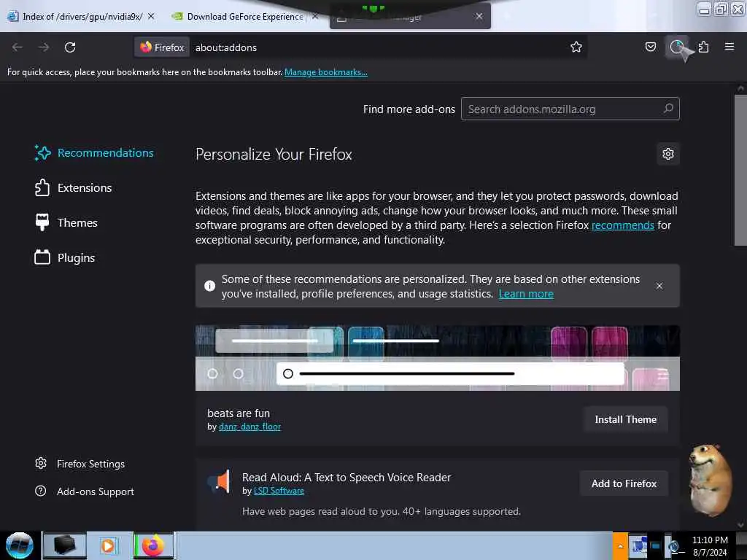747x560 pixels.
Task: Open the Extensions puzzle-piece toolbar icon
Action: (x=703, y=47)
